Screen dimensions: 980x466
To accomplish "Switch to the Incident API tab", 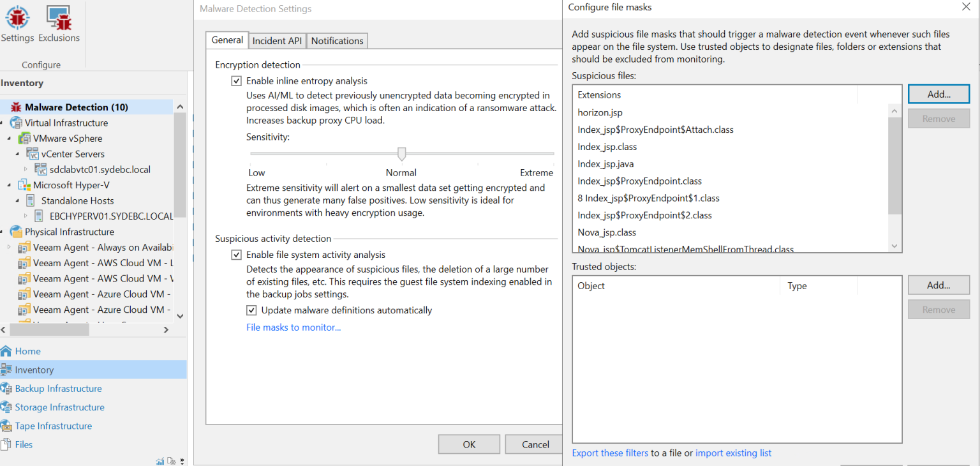I will 278,40.
